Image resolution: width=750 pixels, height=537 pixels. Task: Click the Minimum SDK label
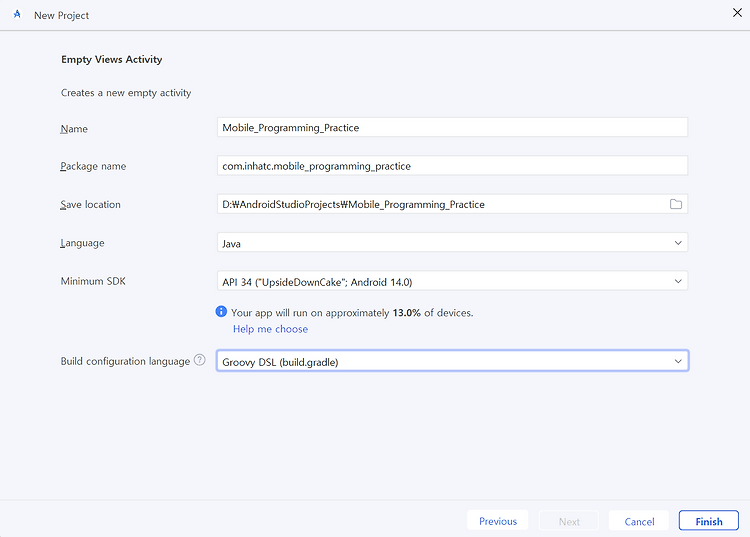coord(93,281)
